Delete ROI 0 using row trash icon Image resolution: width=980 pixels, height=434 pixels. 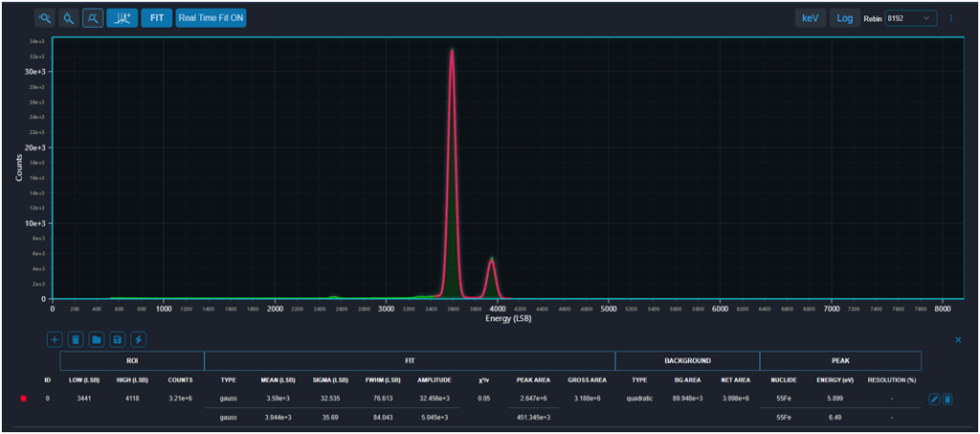pos(947,399)
